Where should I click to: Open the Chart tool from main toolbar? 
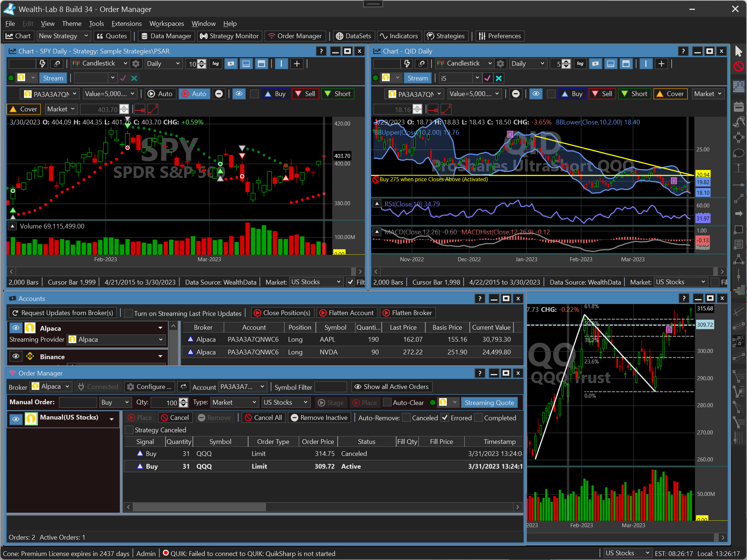click(19, 36)
